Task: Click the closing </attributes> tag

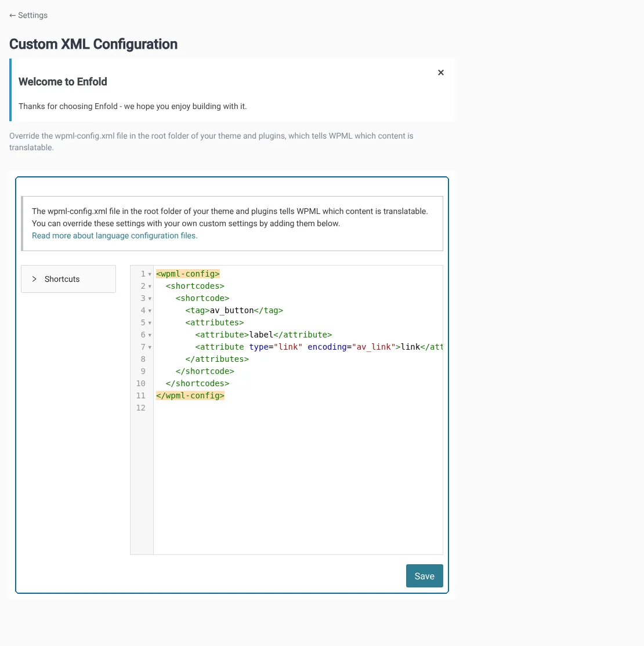Action: [x=217, y=360]
